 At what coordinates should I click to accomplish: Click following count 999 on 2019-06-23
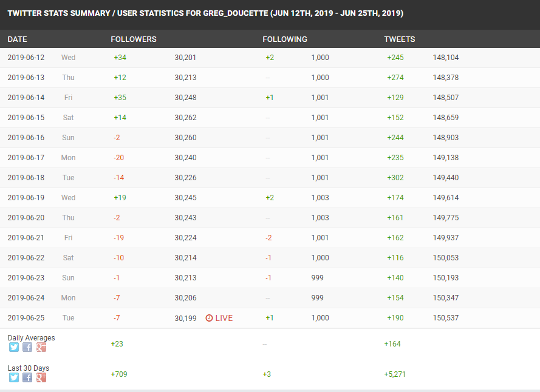click(x=317, y=278)
